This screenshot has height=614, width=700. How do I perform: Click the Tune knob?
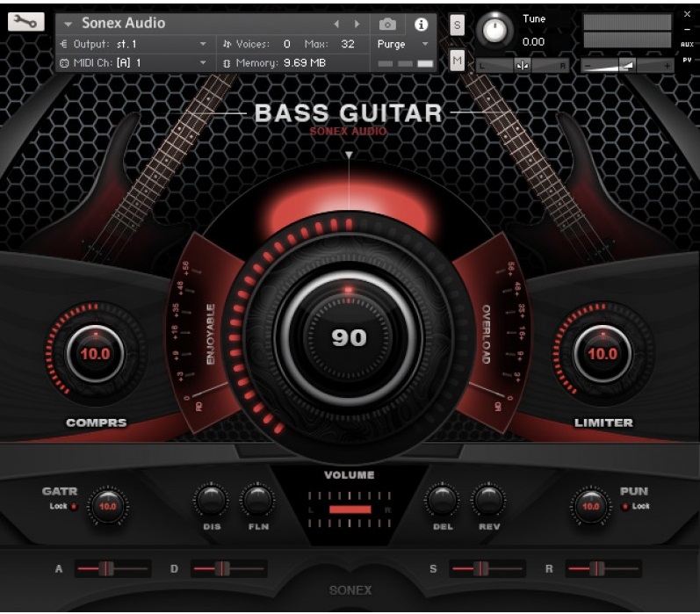pos(494,30)
